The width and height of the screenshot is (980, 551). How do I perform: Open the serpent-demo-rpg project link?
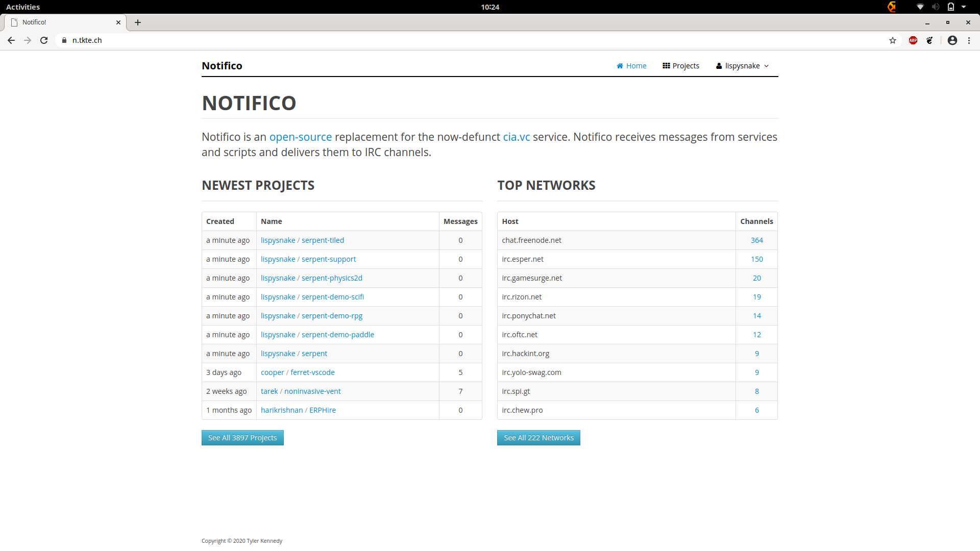332,316
